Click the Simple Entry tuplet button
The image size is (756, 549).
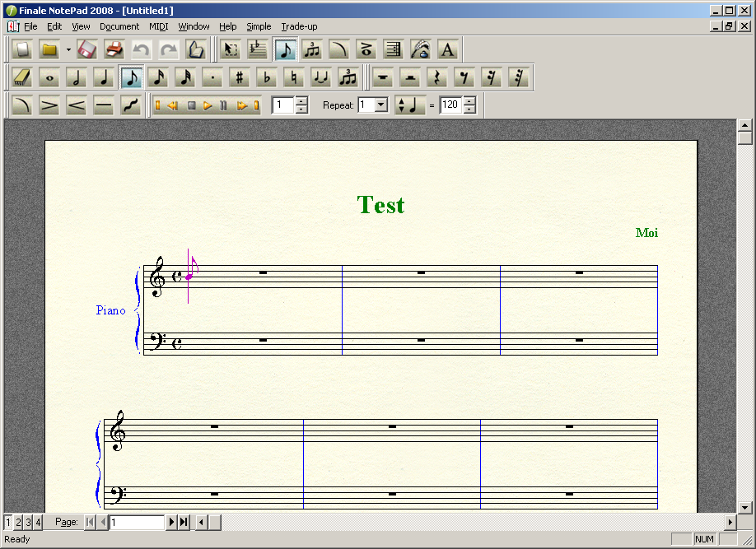coord(348,77)
